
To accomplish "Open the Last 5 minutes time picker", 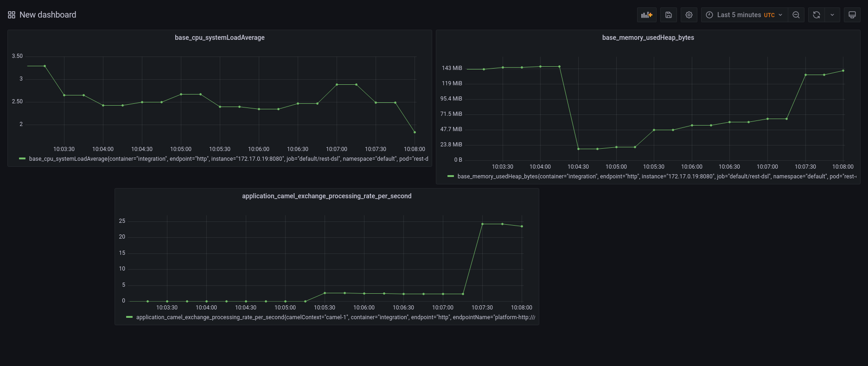I will tap(745, 15).
